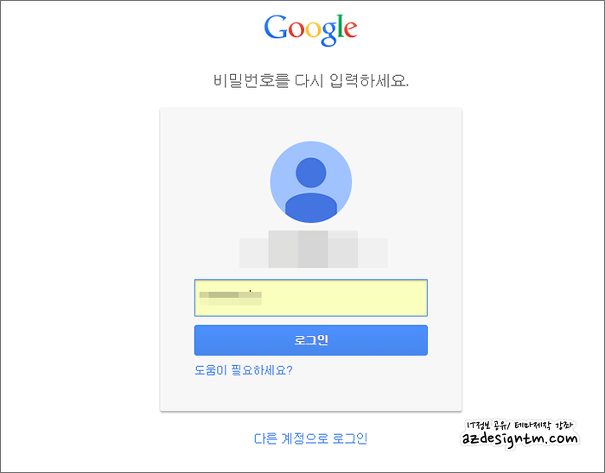Click the blue 로그인 button
Viewport: 605px width, 473px height.
[x=311, y=340]
